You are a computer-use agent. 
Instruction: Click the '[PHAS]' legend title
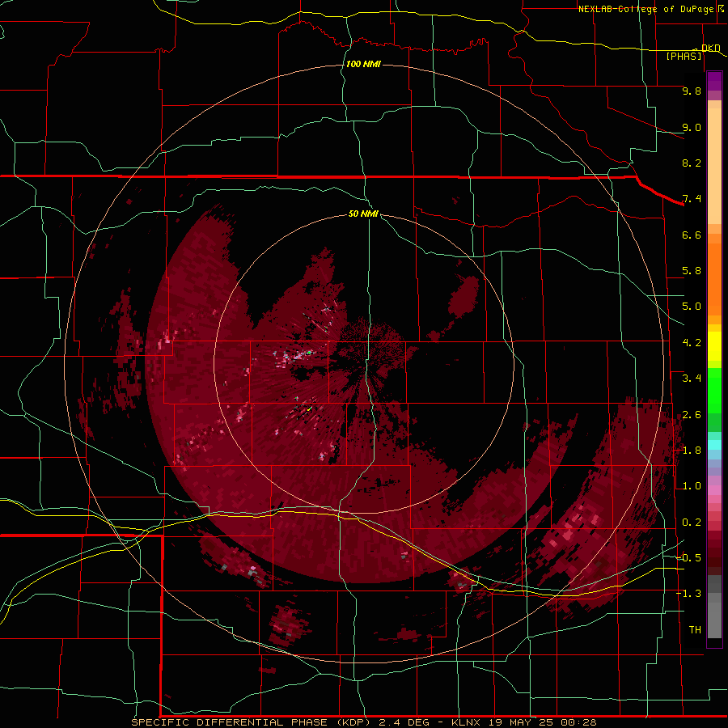(684, 56)
